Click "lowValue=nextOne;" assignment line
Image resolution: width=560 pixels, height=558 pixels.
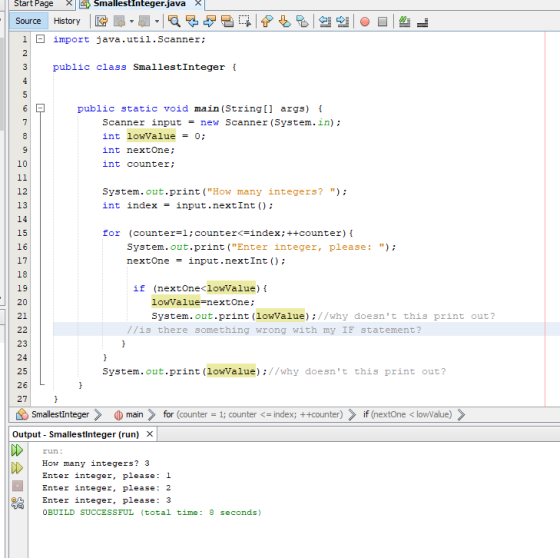pyautogui.click(x=203, y=302)
